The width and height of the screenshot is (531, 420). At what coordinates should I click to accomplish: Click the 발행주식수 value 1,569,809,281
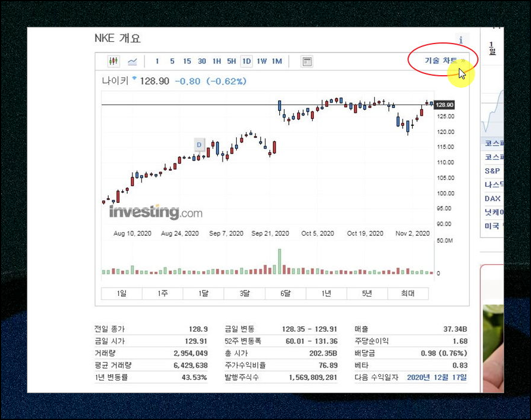coord(313,377)
